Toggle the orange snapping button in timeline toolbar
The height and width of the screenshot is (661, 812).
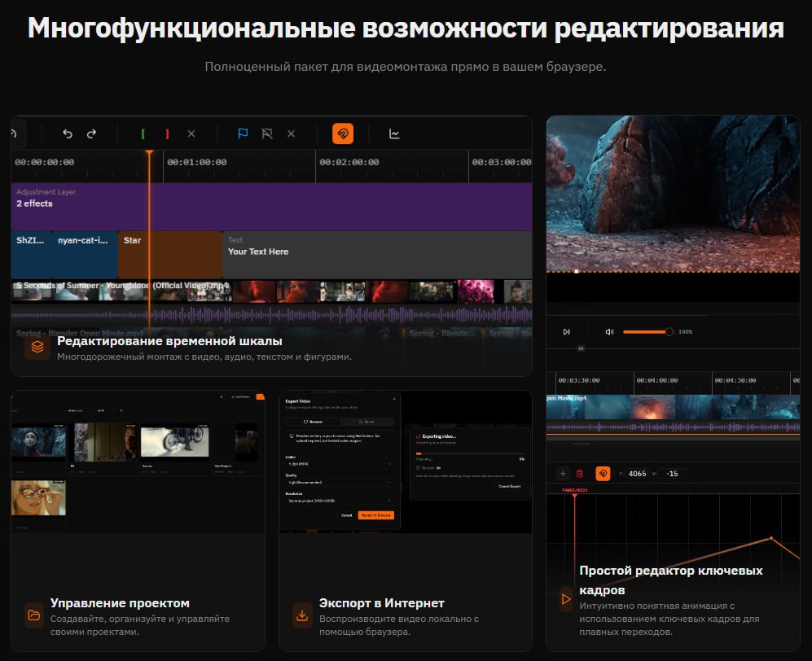click(x=343, y=134)
